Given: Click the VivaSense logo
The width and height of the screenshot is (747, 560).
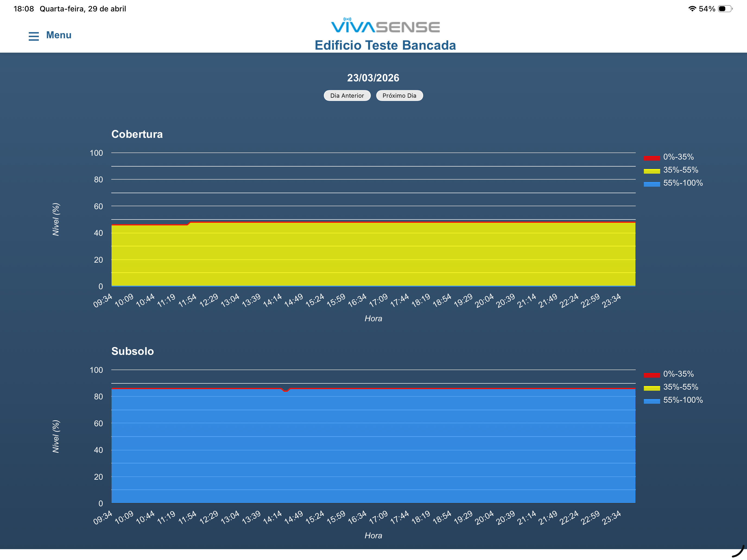Looking at the screenshot, I should coord(385,25).
